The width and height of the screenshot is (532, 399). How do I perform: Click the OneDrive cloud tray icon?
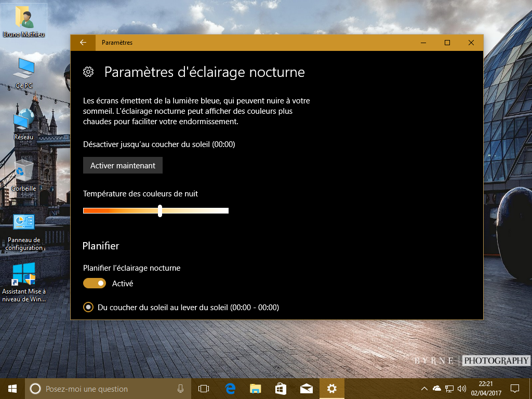(437, 389)
